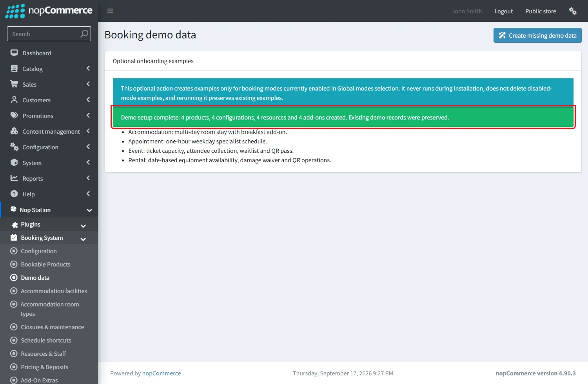Expand the Promotions menu chevron
588x384 pixels.
pos(88,116)
